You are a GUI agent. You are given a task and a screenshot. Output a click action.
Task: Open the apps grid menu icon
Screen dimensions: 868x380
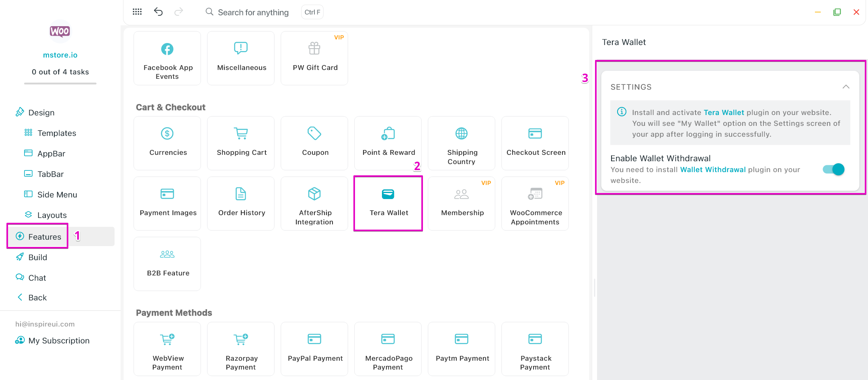coord(137,12)
